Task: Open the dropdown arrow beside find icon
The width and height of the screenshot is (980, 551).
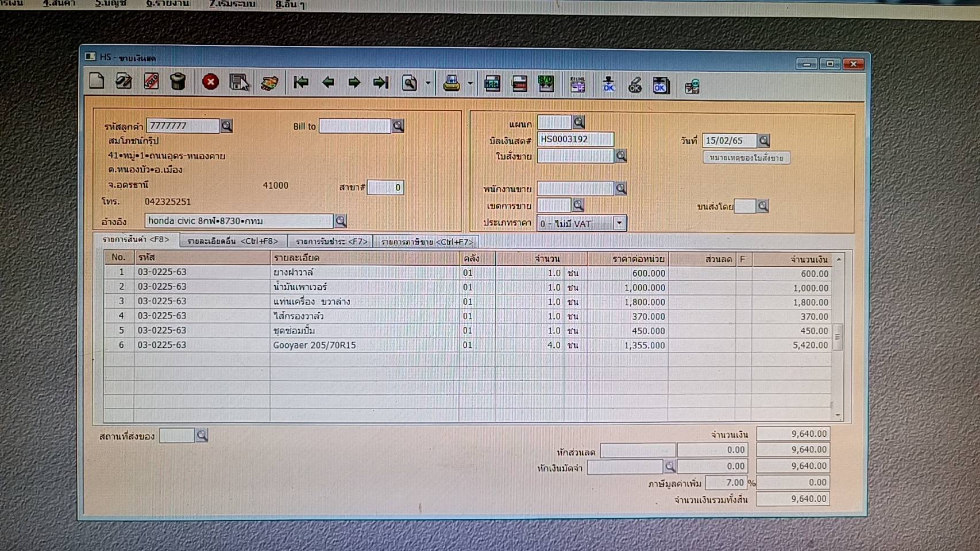Action: (428, 84)
